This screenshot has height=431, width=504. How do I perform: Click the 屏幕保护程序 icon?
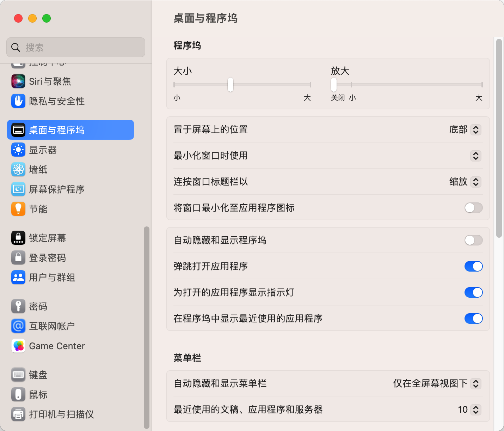tap(18, 189)
